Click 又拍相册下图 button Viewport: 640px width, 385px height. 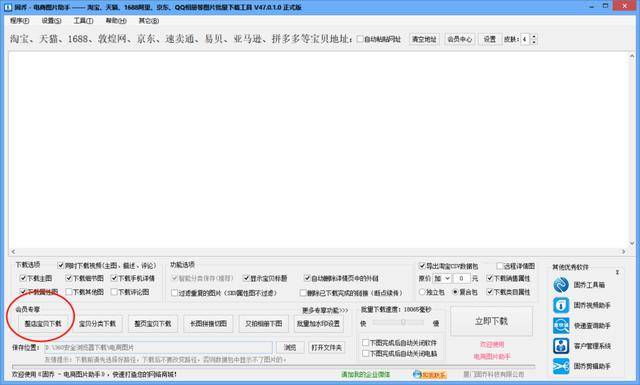pyautogui.click(x=264, y=323)
